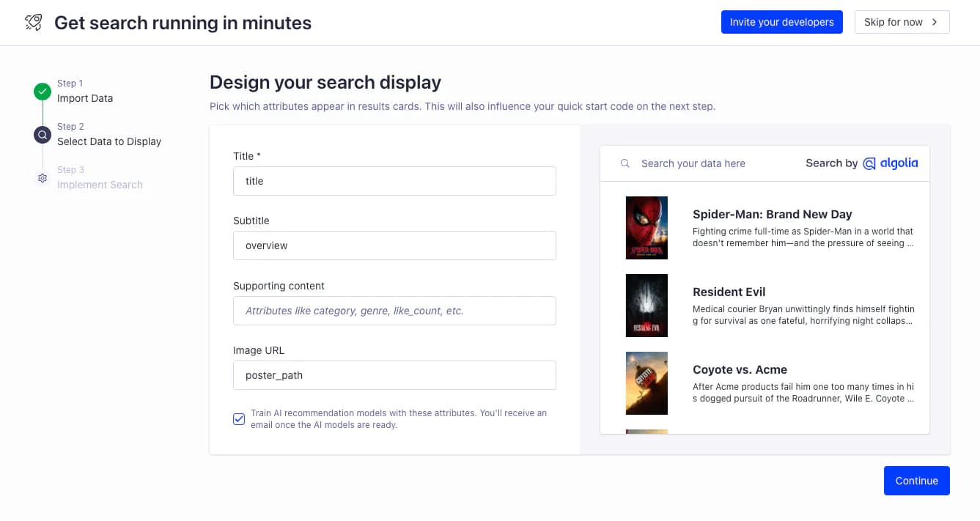Click the Resident Evil poster thumbnail

(646, 306)
